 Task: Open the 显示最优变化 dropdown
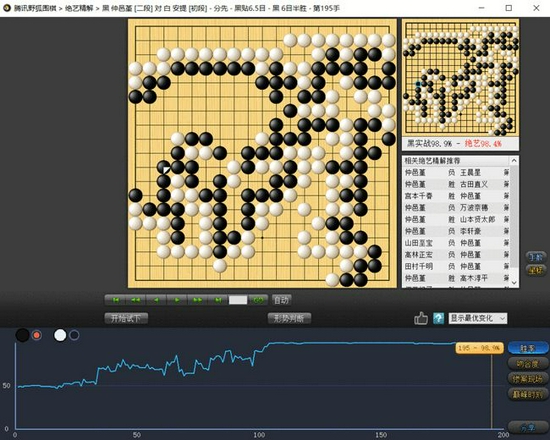(x=478, y=318)
